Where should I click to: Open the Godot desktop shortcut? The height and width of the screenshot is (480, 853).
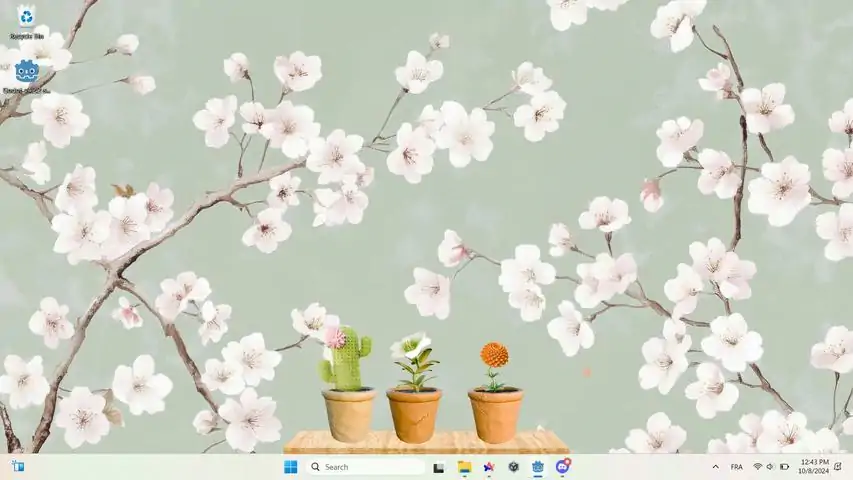(x=27, y=76)
